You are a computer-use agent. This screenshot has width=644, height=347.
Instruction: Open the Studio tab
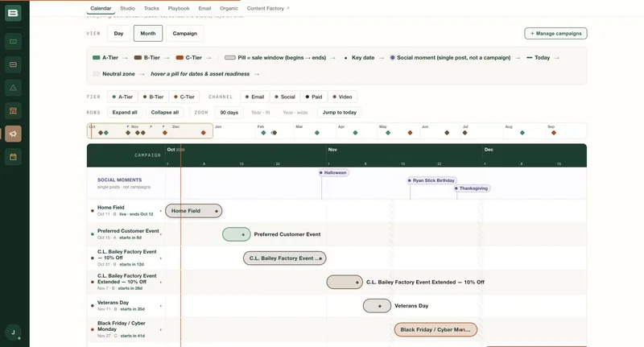point(128,8)
